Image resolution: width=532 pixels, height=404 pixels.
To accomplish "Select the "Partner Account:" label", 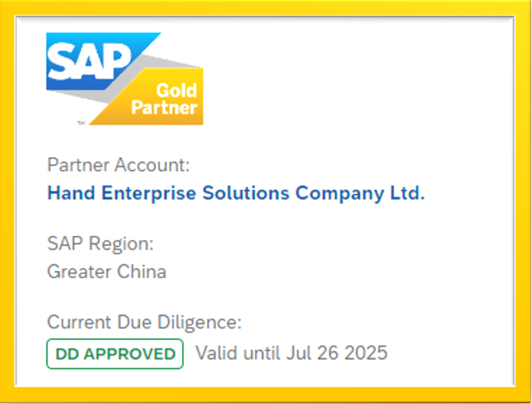I will 118,165.
